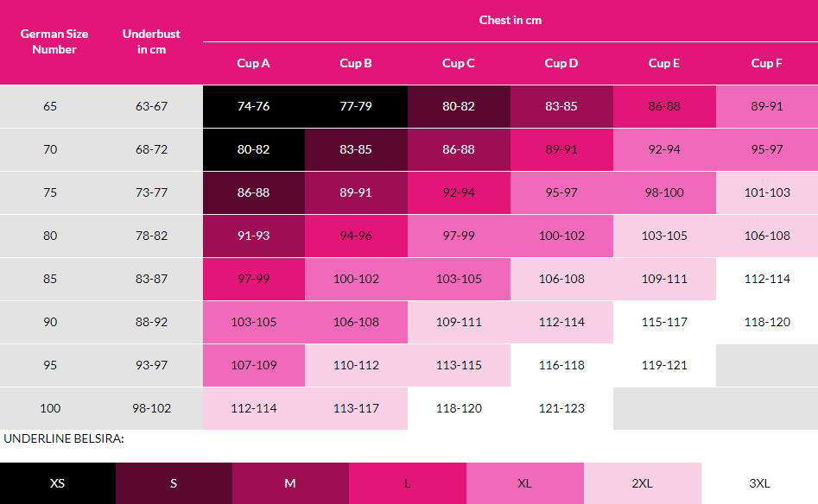Image resolution: width=818 pixels, height=504 pixels.
Task: Select the 2XL size legend swatch
Action: (642, 483)
